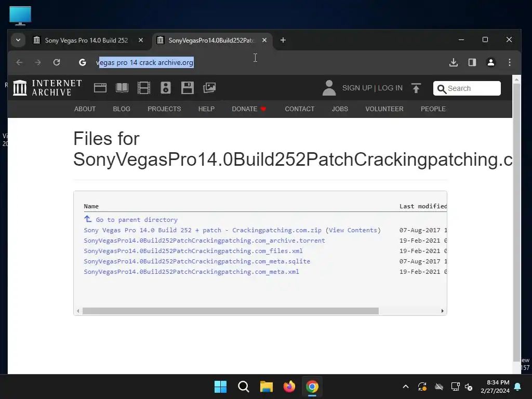Download the Crackingpatching.com.zip file
Viewport: 532px width, 399px height.
click(203, 230)
